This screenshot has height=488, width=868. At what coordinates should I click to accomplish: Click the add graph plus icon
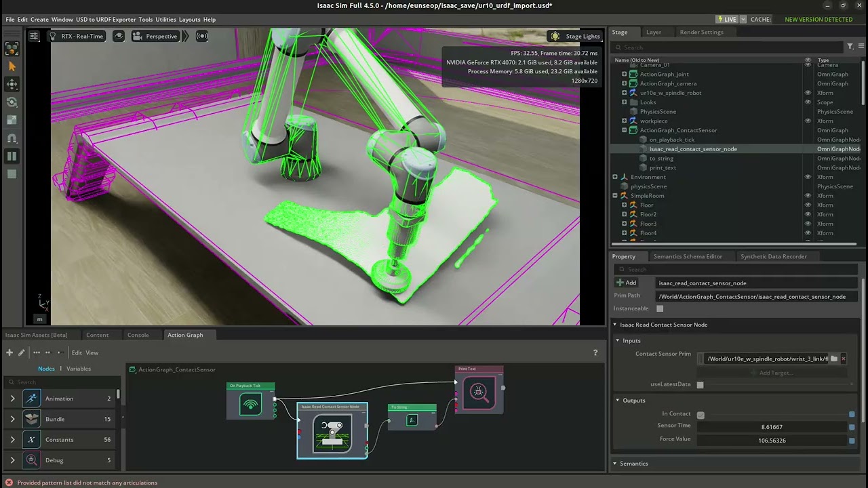[x=9, y=352]
